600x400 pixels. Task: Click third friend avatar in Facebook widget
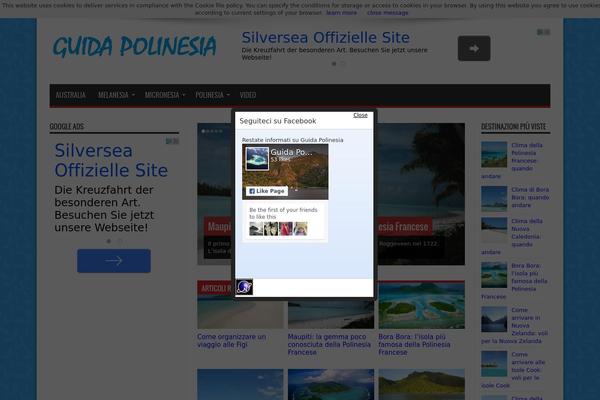pos(286,229)
